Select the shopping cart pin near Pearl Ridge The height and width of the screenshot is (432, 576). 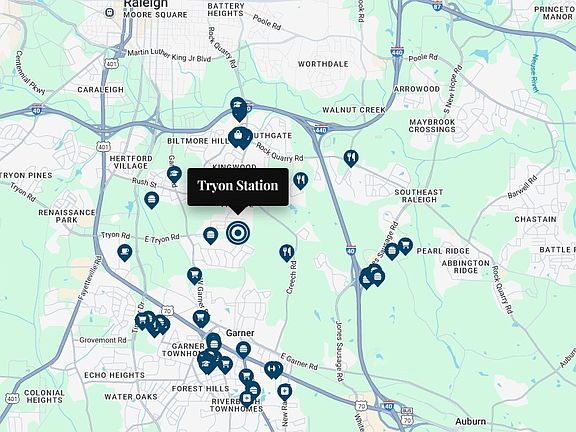tap(405, 246)
